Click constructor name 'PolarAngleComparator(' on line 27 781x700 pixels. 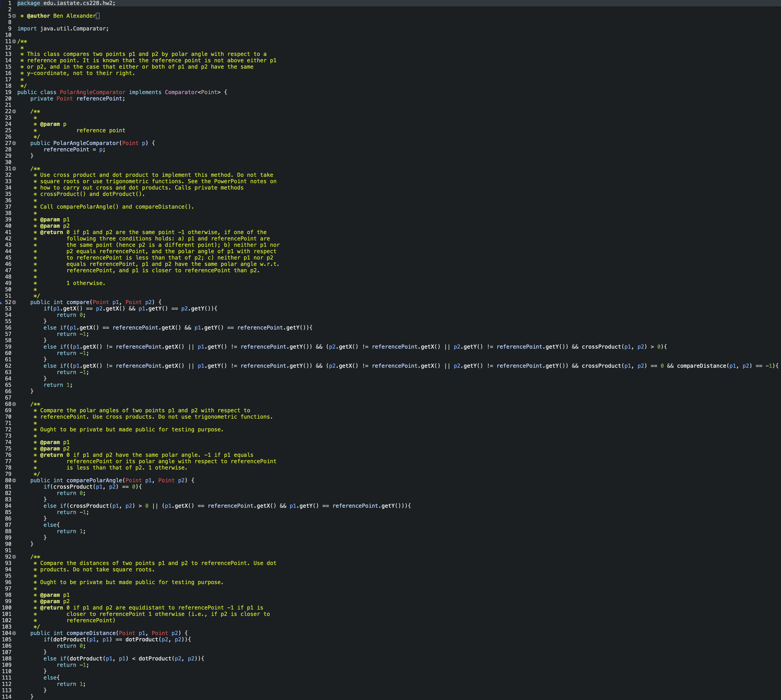(88, 143)
